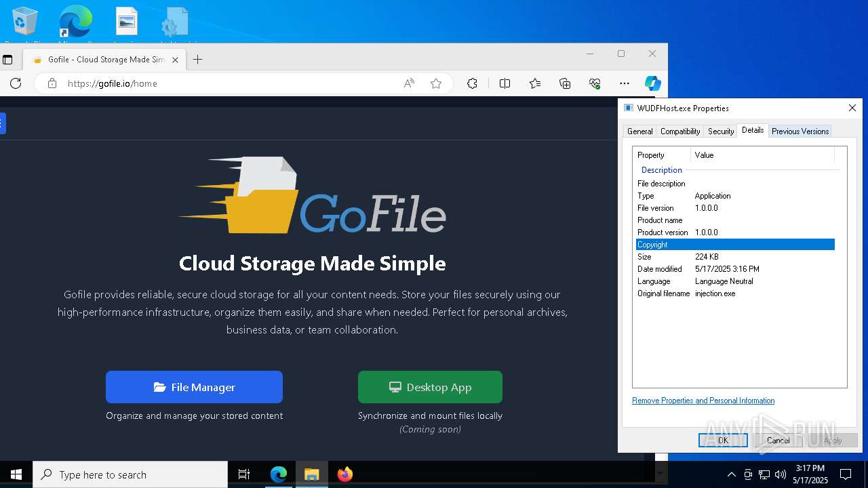Select the Original filename injection.exe row
This screenshot has width=868, height=488.
[x=735, y=293]
